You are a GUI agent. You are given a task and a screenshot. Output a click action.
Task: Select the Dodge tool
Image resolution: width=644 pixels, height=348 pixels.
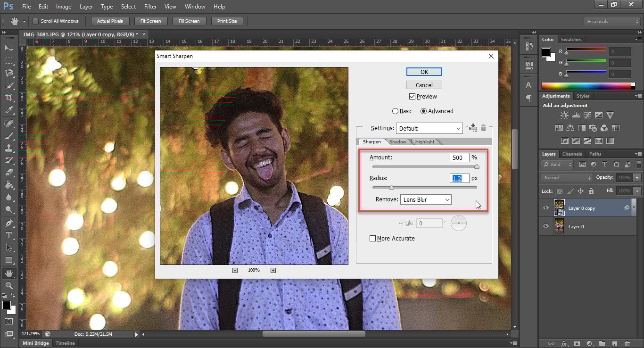(x=9, y=209)
